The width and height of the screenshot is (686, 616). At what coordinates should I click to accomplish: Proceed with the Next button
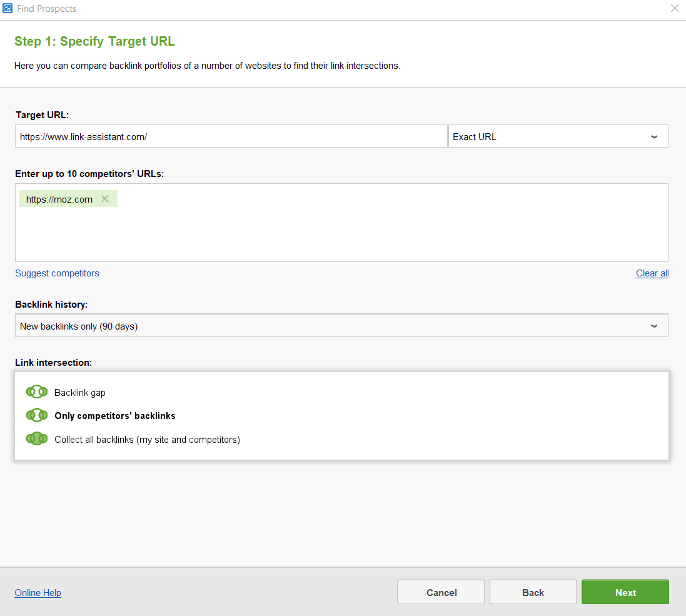pyautogui.click(x=625, y=592)
